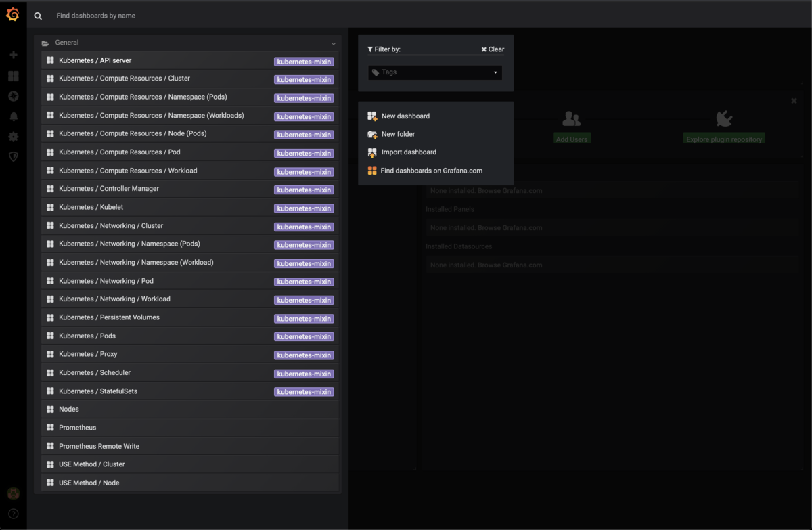Click the user avatar in the sidebar
Image resolution: width=812 pixels, height=530 pixels.
coord(13,493)
